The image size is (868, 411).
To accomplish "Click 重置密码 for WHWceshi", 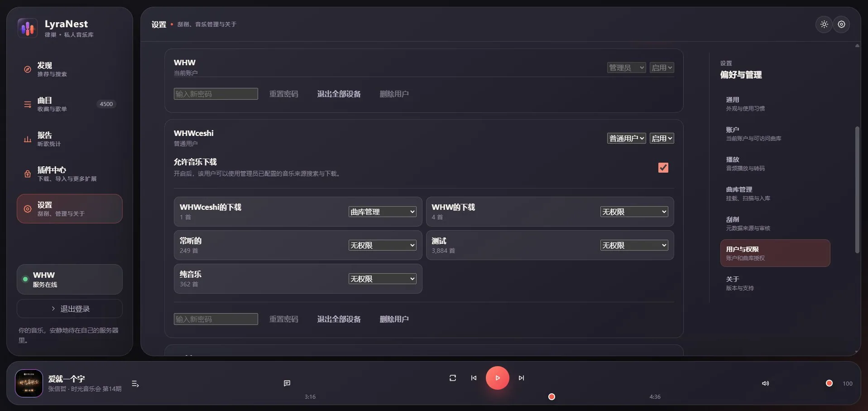I will pyautogui.click(x=283, y=319).
